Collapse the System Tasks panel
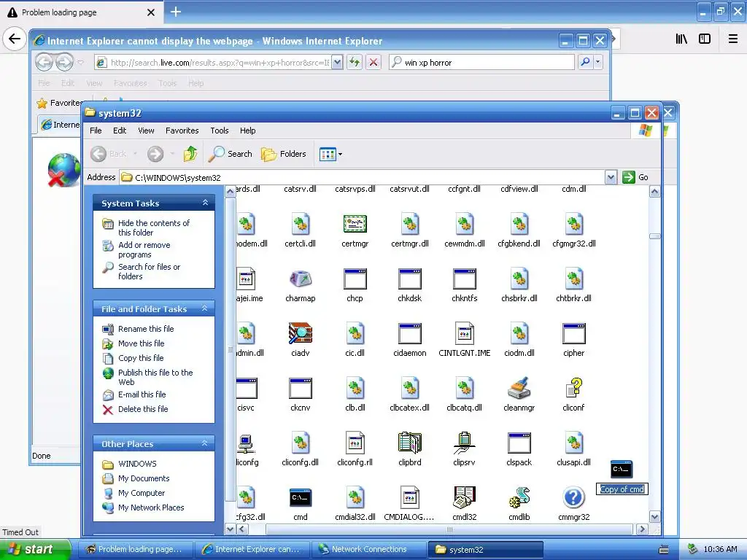The image size is (747, 560). pos(205,203)
